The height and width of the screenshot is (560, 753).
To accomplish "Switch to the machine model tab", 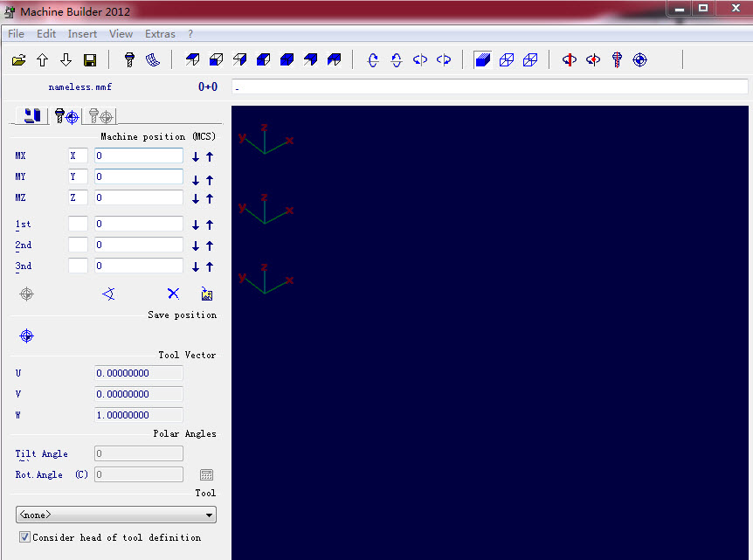I will coord(32,115).
